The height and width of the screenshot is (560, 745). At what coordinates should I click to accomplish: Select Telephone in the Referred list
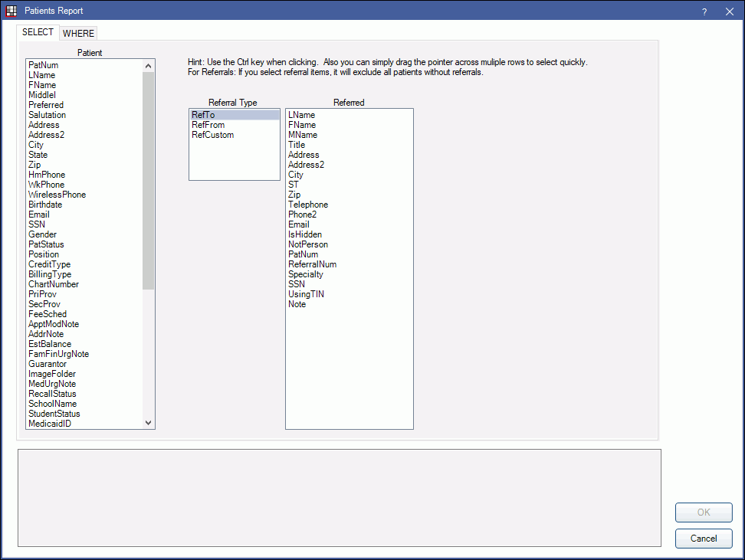[350, 205]
